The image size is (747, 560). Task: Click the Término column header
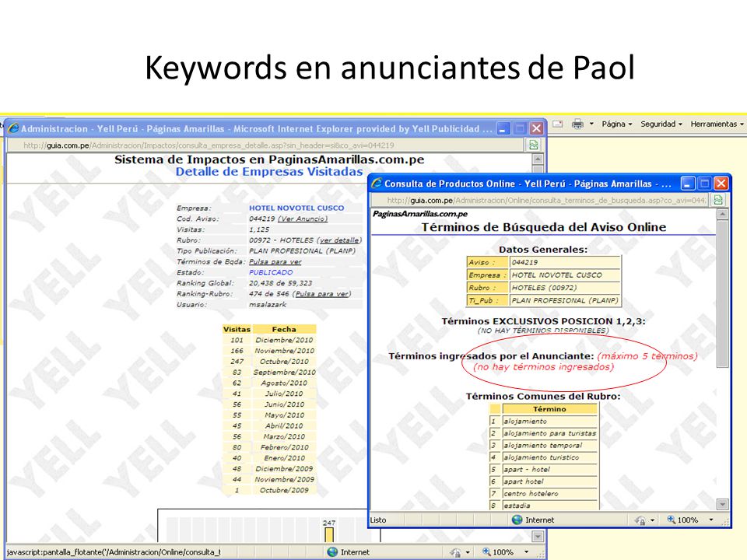[550, 408]
